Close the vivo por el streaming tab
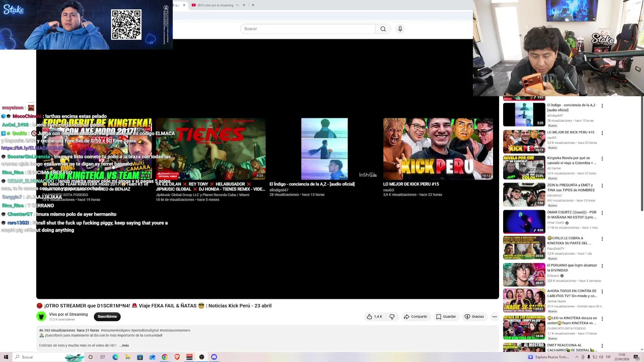Viewport: 644px width, 362px height. 244,5
